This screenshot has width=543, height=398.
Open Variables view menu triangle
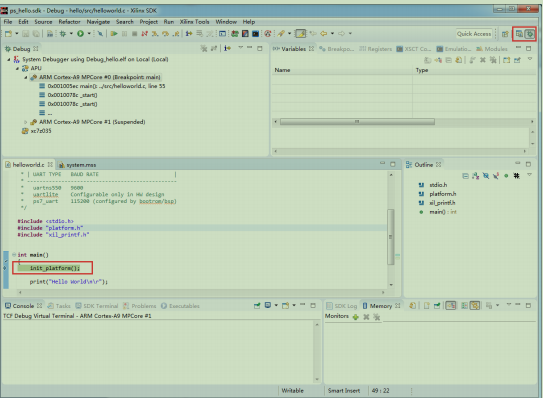529,60
